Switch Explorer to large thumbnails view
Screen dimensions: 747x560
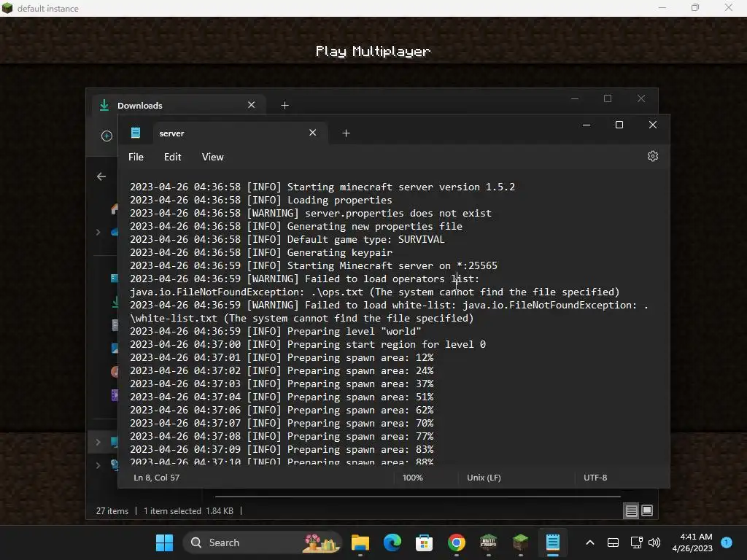pos(647,510)
